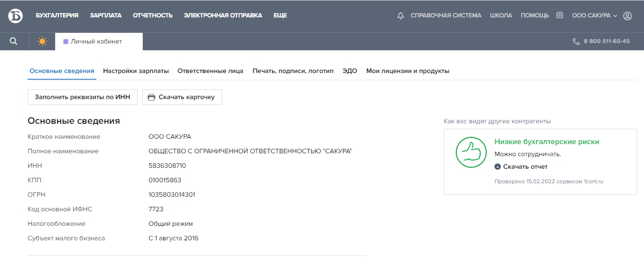This screenshot has height=264, width=644.
Task: Click the Б logo home icon
Action: [15, 16]
